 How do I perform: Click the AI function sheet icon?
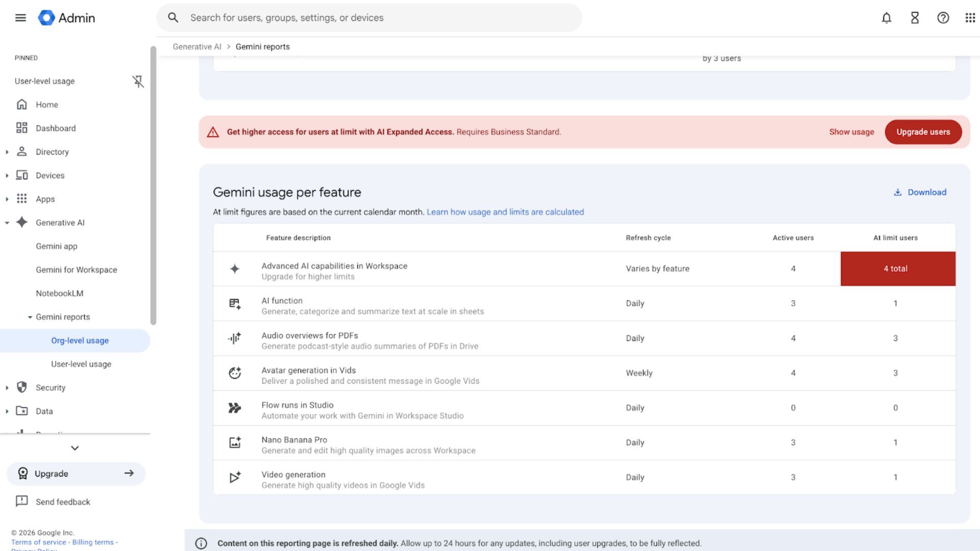tap(235, 304)
